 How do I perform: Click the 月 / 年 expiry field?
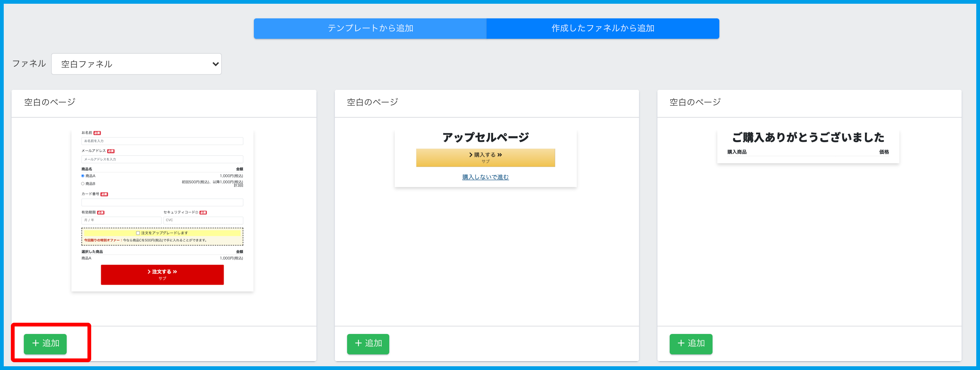point(121,220)
